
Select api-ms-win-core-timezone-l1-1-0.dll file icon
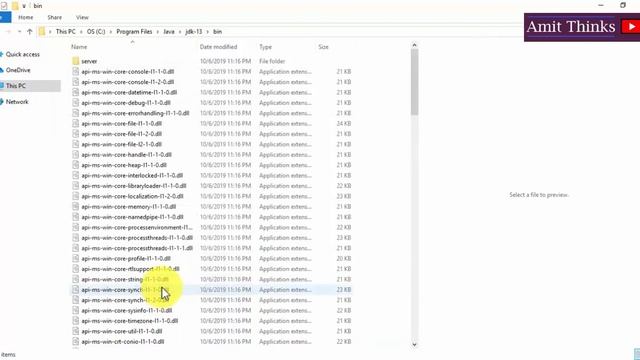[x=76, y=321]
